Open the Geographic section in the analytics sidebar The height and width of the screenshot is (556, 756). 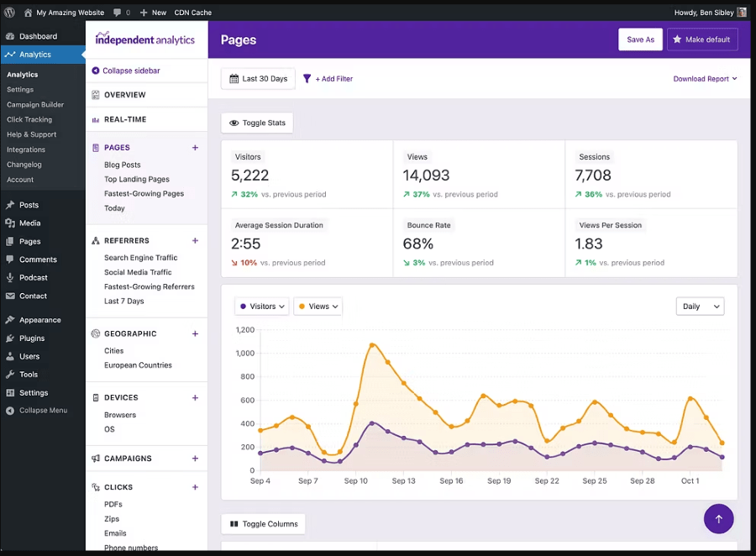[131, 333]
